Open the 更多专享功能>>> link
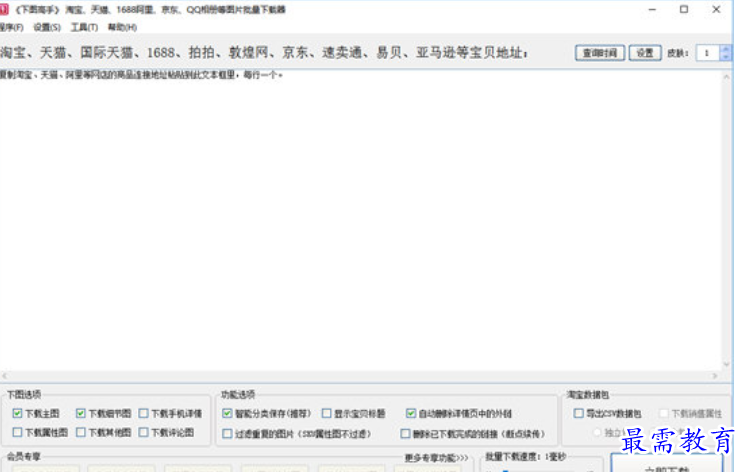Image resolution: width=743 pixels, height=472 pixels. (x=436, y=458)
